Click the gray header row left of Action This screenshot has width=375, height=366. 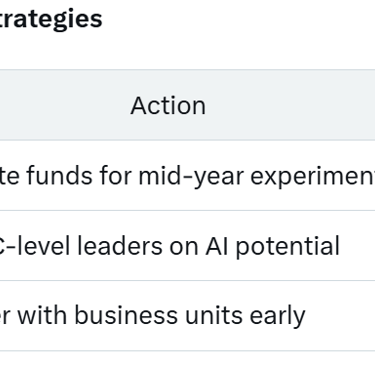click(65, 105)
